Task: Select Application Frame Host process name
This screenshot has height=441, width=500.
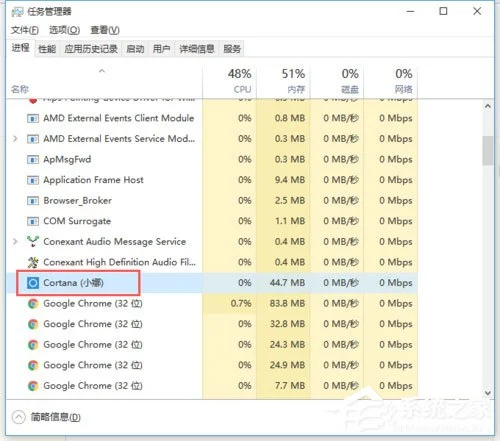Action: point(93,180)
